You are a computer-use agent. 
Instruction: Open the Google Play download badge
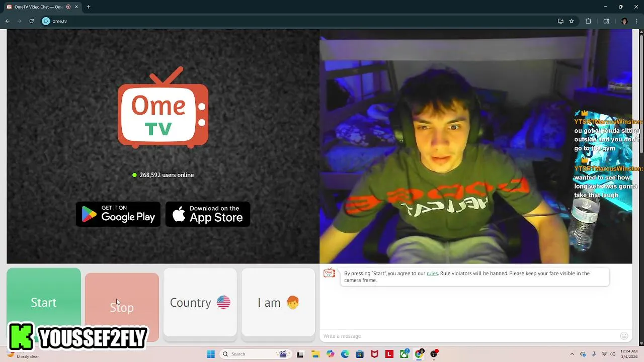coord(118,214)
